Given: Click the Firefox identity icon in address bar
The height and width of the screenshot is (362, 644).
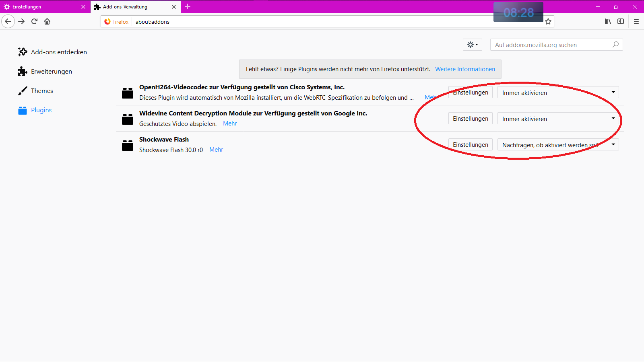Looking at the screenshot, I should pyautogui.click(x=116, y=22).
